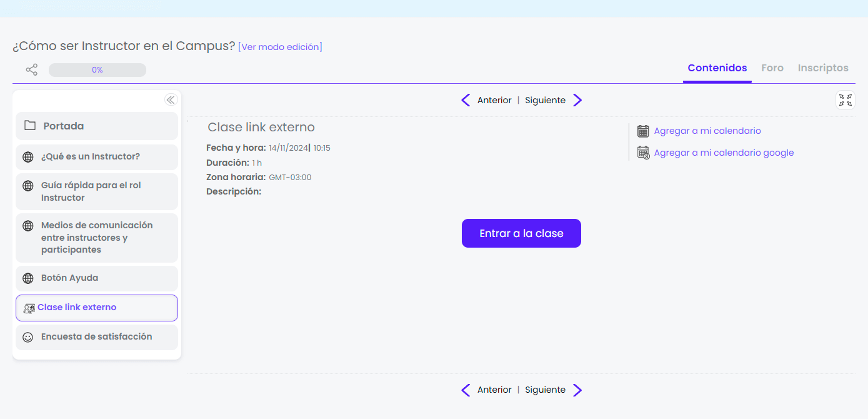Click the share icon beside progress bar
This screenshot has height=419, width=868.
pos(32,70)
